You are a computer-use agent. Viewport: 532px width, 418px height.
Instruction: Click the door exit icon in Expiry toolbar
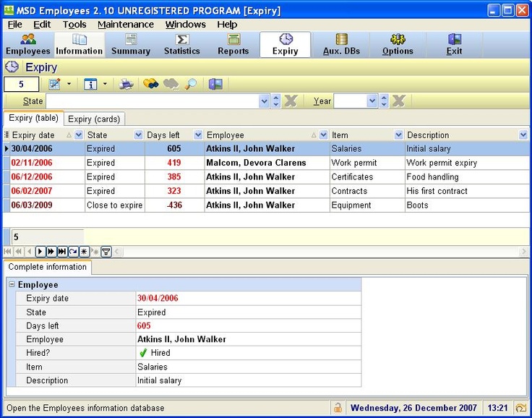[x=215, y=84]
